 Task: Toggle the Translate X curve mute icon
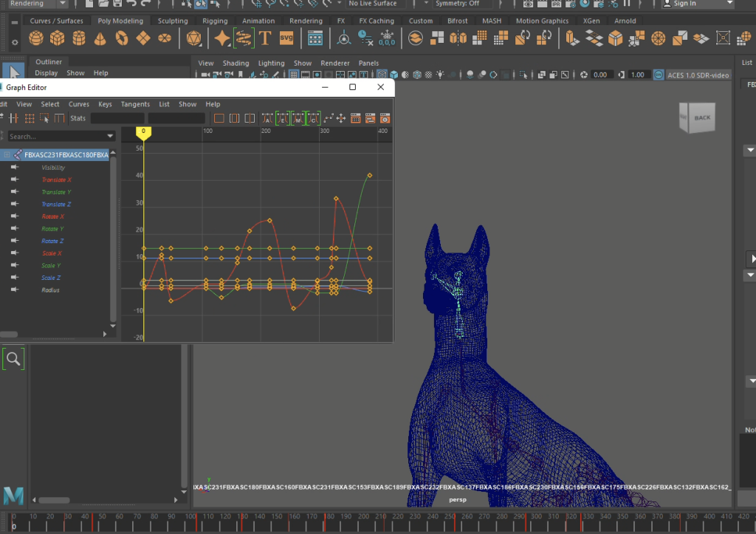tap(14, 180)
